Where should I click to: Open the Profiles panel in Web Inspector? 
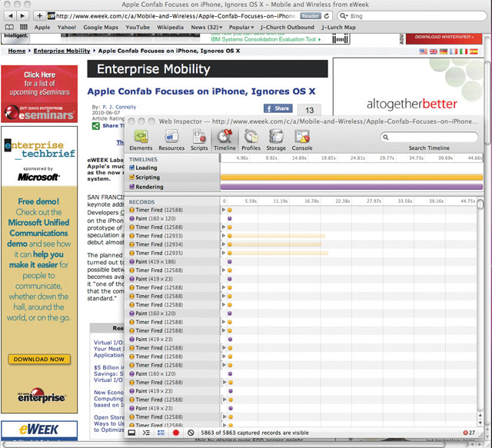coord(251,140)
